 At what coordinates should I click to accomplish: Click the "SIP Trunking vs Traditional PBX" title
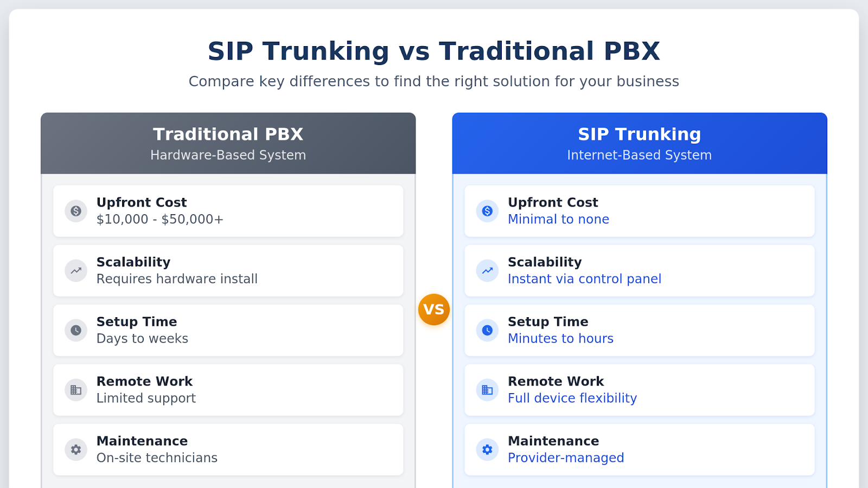[x=433, y=52]
